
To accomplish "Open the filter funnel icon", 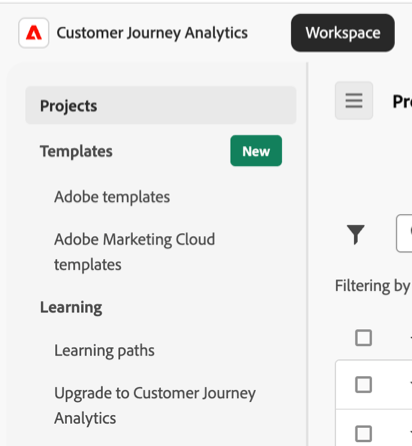I will point(355,234).
